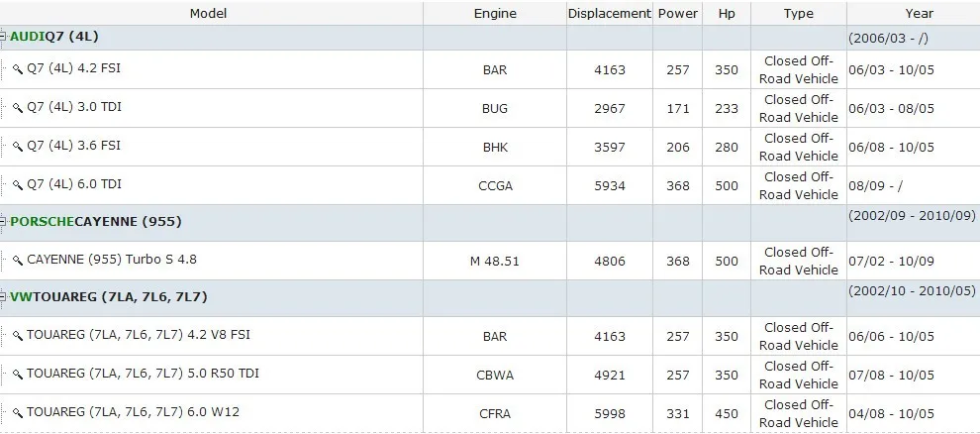The height and width of the screenshot is (434, 980).
Task: Collapse the VW TOUAREG group
Action: pos(3,297)
